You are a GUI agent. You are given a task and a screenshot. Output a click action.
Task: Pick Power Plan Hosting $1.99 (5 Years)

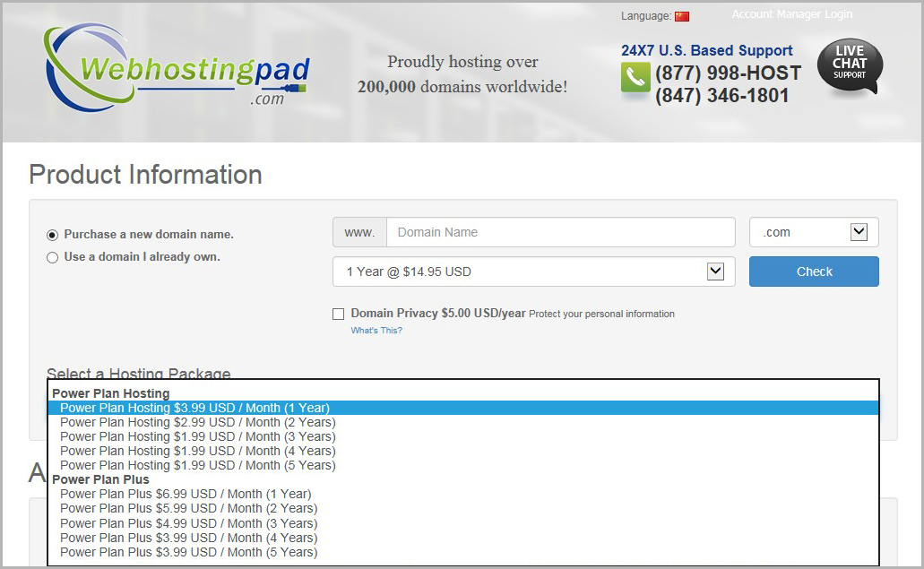coord(197,465)
